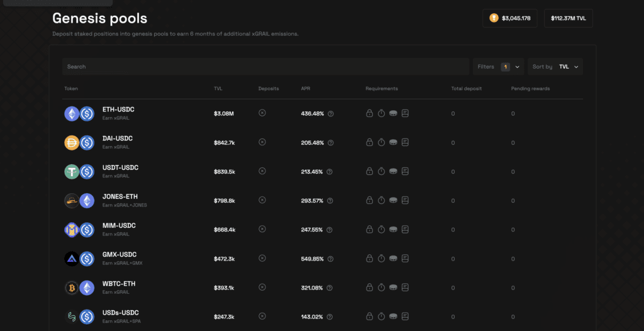Click the MIM-USDC whitelist requirement icon
This screenshot has height=331, width=644.
[405, 229]
